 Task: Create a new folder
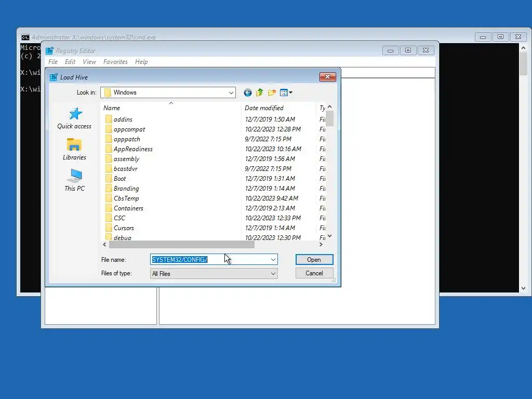(x=271, y=92)
